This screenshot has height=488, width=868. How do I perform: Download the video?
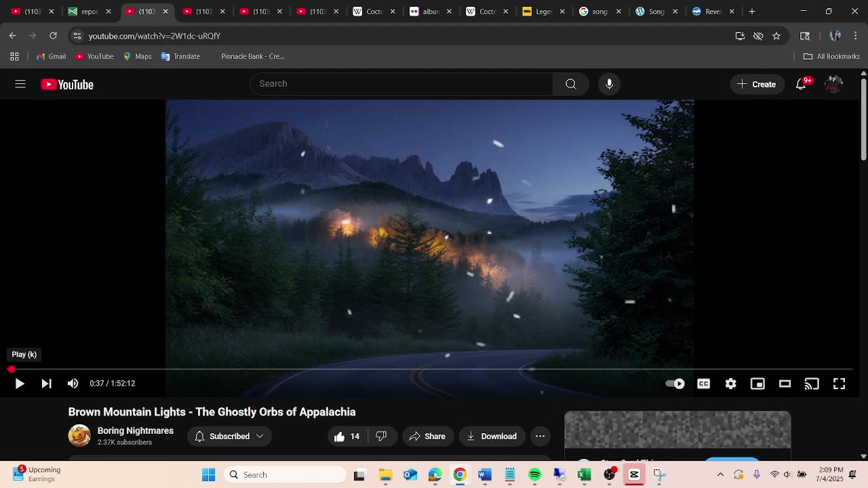(x=492, y=436)
